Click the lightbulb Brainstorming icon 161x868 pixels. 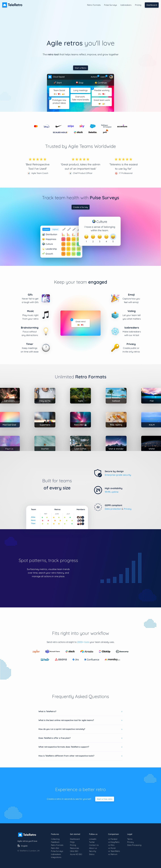pos(46,331)
